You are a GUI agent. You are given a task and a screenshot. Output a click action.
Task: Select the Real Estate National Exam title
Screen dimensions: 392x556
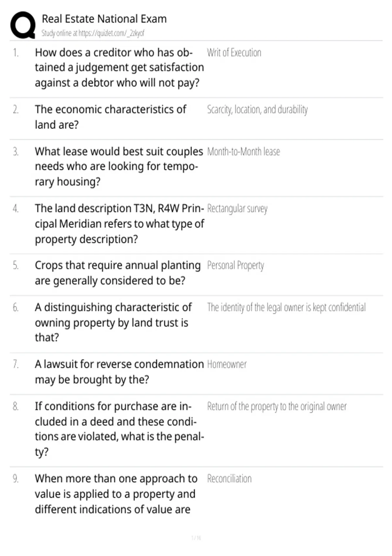104,19
